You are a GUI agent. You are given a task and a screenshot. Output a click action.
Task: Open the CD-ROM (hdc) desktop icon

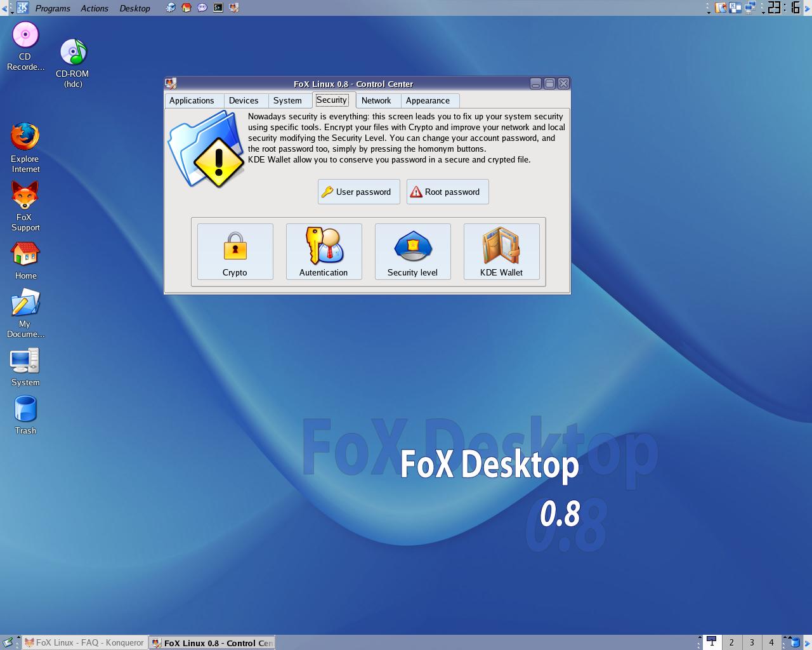(x=73, y=63)
